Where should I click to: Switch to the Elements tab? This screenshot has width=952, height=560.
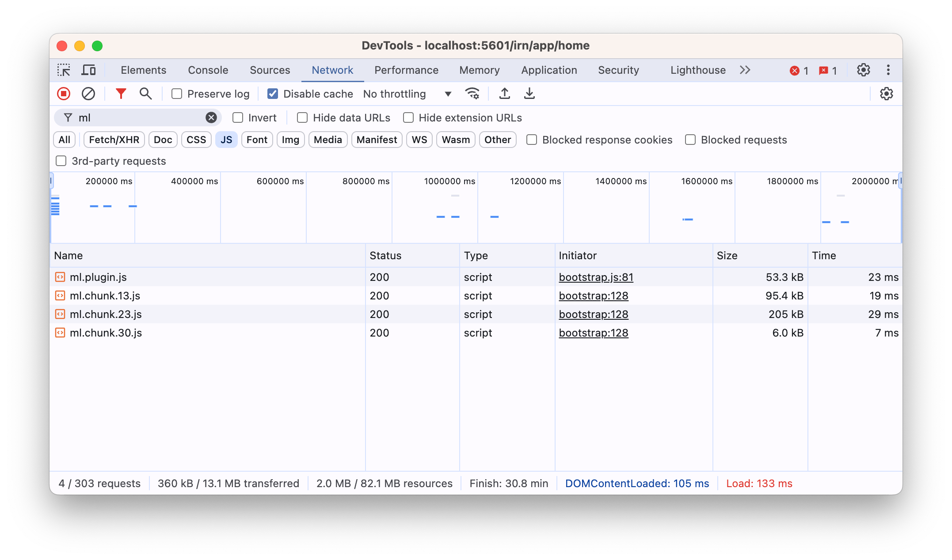coord(143,70)
